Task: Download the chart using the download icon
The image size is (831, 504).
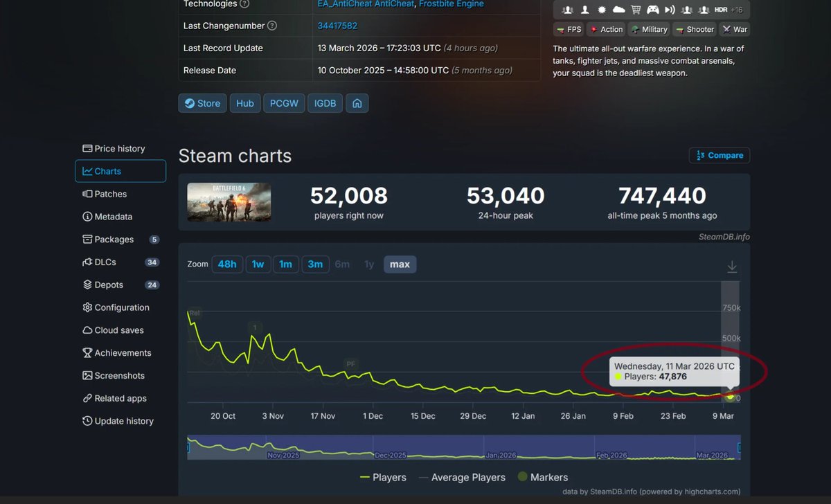Action: coord(731,266)
